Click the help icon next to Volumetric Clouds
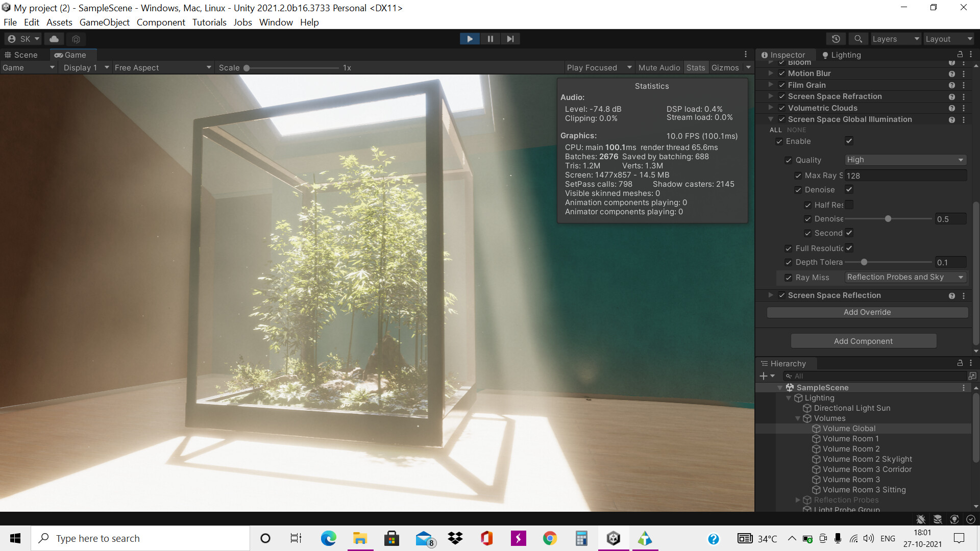The width and height of the screenshot is (980, 551). [x=952, y=108]
